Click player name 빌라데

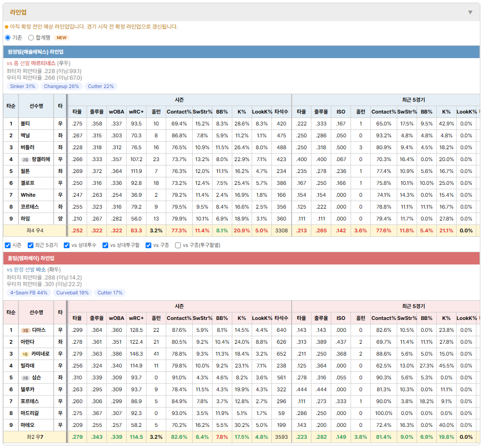[27, 366]
